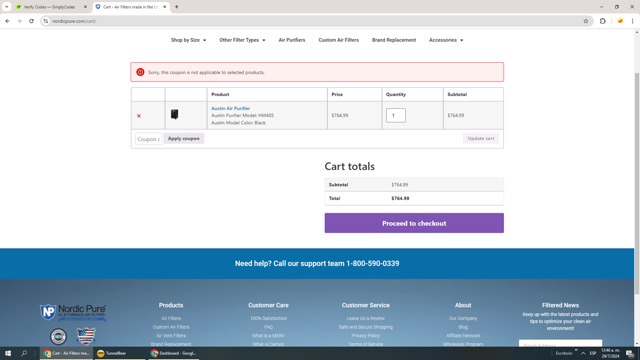This screenshot has height=360, width=640.
Task: Open Our Company footer link
Action: 463,318
